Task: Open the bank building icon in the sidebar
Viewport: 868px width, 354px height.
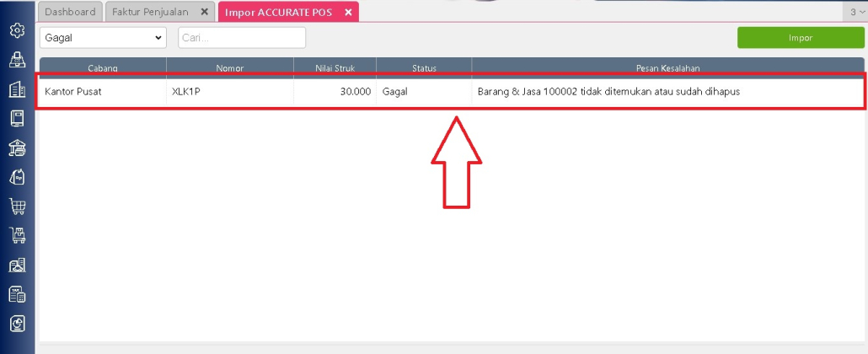Action: click(17, 148)
